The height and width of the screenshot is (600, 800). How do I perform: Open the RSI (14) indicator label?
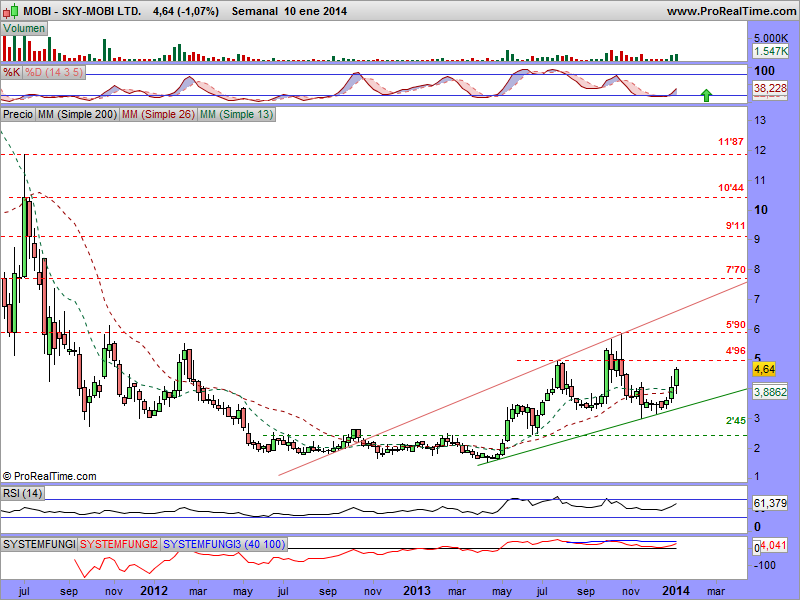coord(22,493)
